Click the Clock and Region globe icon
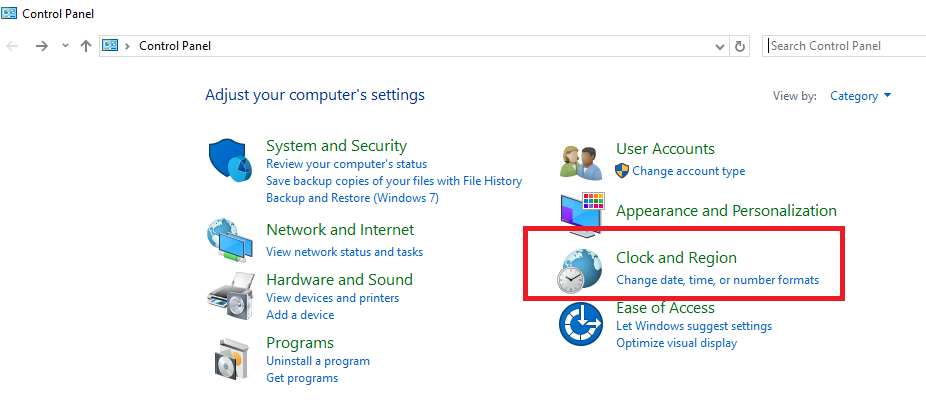This screenshot has width=926, height=406. [582, 270]
